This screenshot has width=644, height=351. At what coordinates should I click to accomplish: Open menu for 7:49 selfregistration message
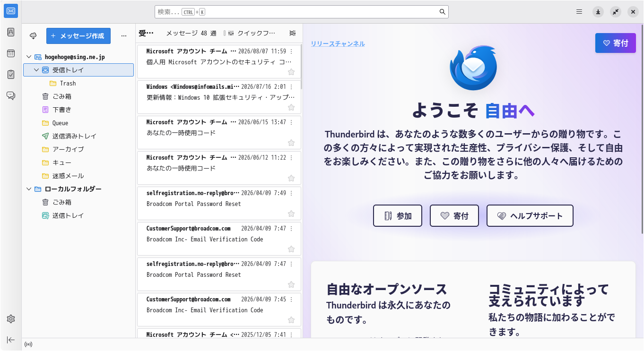[x=291, y=193]
